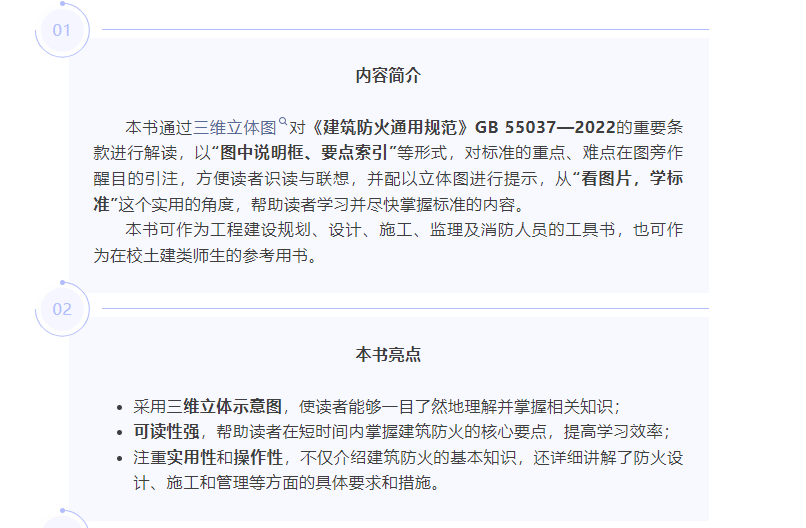Click the line 计、施工和管理等方面的具体要求和措施
This screenshot has width=806, height=528.
pyautogui.click(x=286, y=483)
